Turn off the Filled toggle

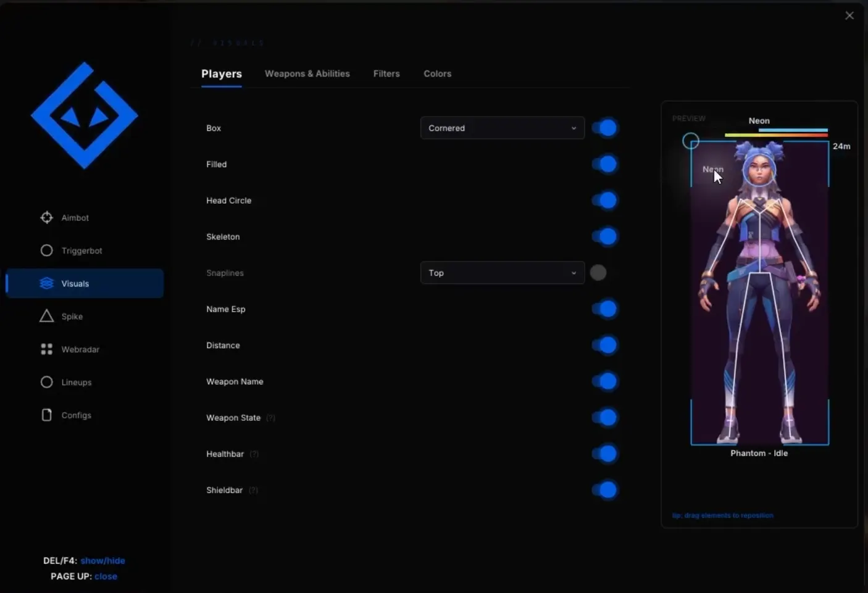pos(604,164)
